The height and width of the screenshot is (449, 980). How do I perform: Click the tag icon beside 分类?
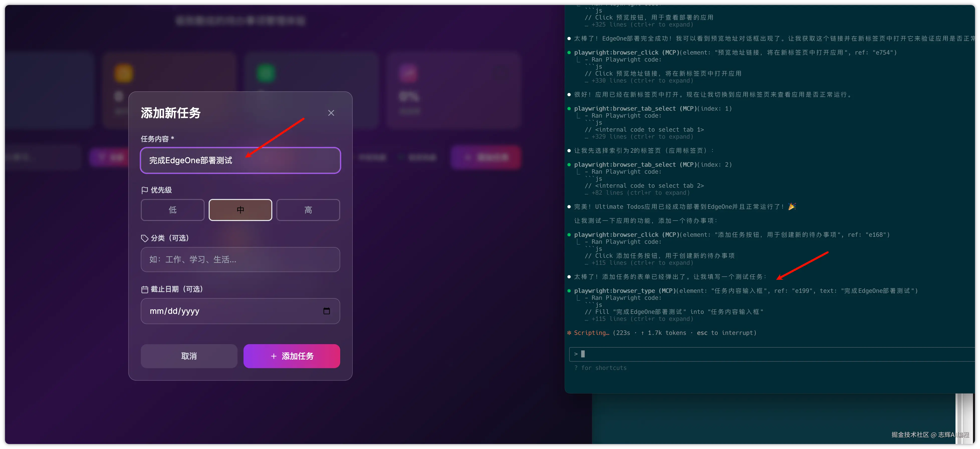click(145, 238)
